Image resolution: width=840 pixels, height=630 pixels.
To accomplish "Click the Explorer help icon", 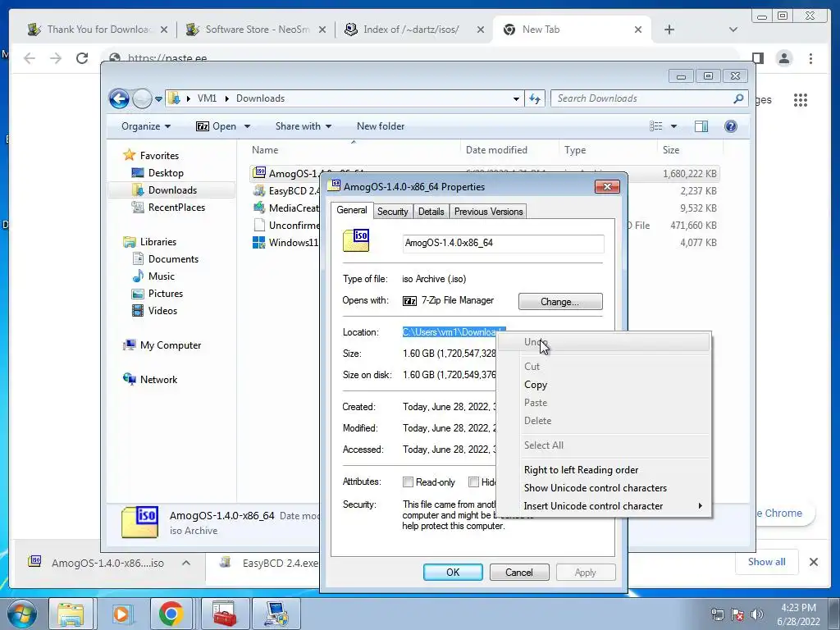I will (x=730, y=126).
